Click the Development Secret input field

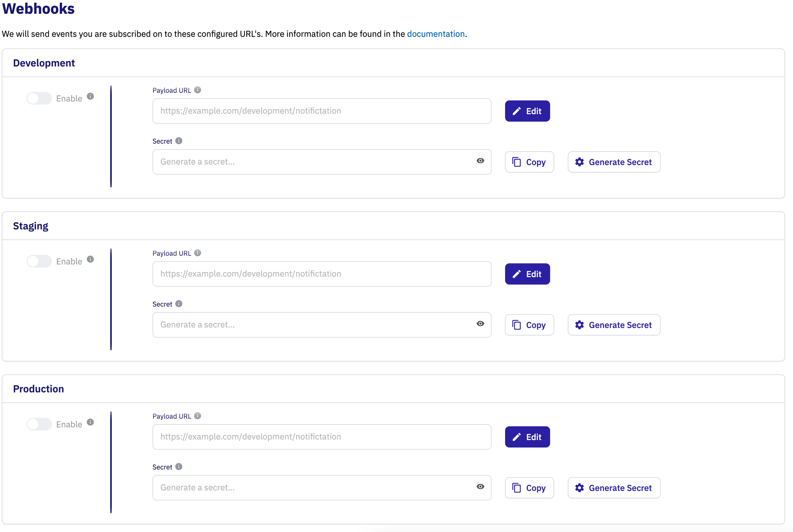tap(315, 162)
